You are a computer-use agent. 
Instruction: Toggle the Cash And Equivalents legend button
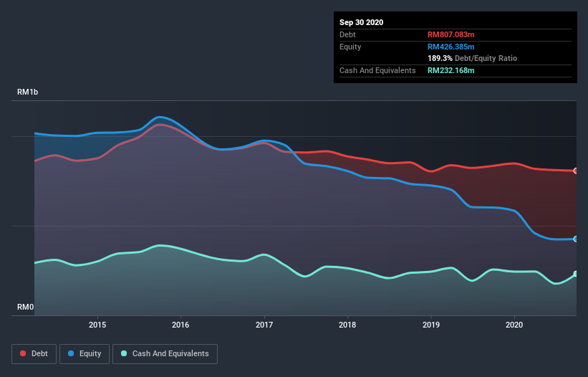(165, 354)
